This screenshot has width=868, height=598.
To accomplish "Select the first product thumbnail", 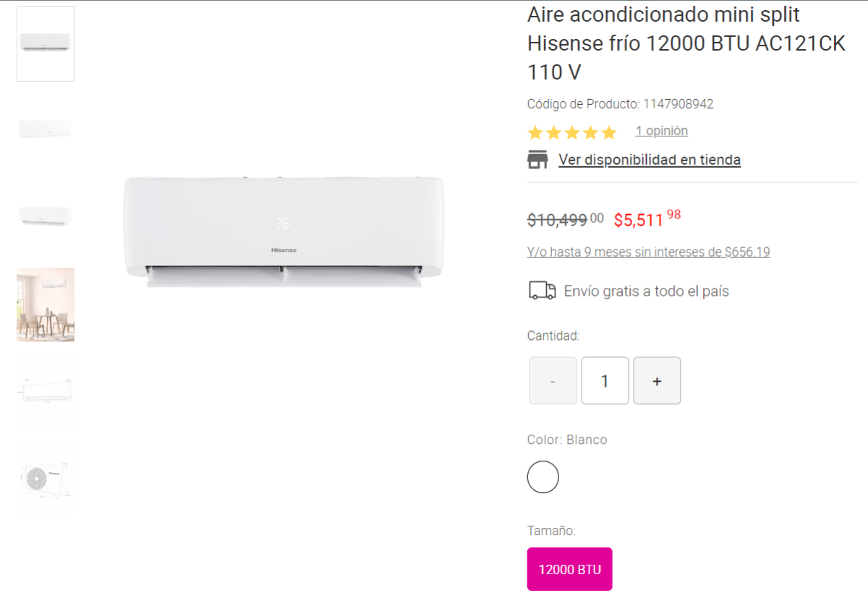I will pos(46,43).
